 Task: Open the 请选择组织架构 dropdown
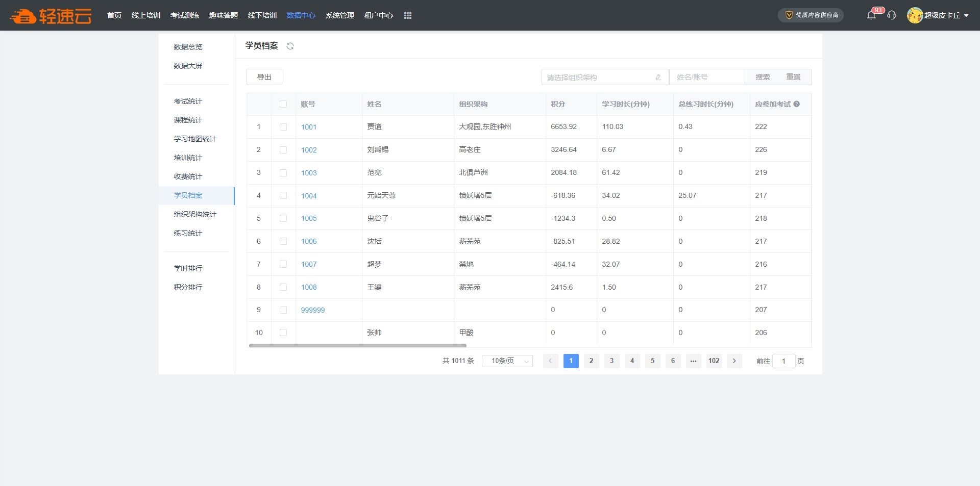[x=604, y=77]
